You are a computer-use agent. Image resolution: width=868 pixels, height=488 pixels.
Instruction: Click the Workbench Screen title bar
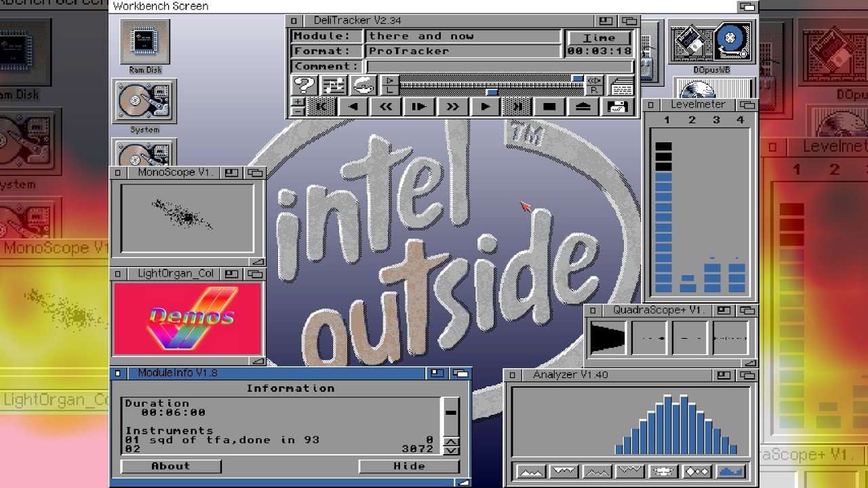click(424, 6)
